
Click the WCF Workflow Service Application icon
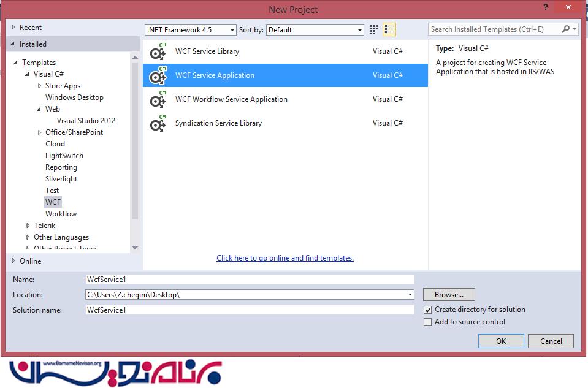pyautogui.click(x=158, y=99)
